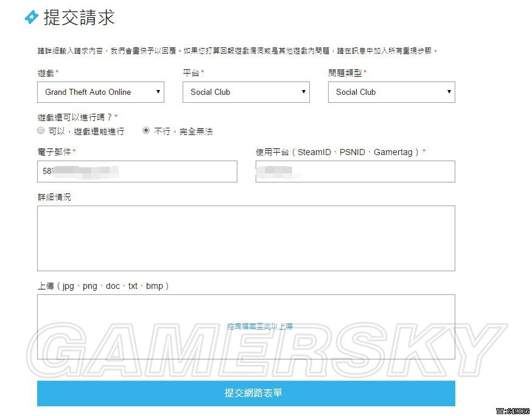
Task: Click the 詳細情況 text area
Action: pos(246,238)
